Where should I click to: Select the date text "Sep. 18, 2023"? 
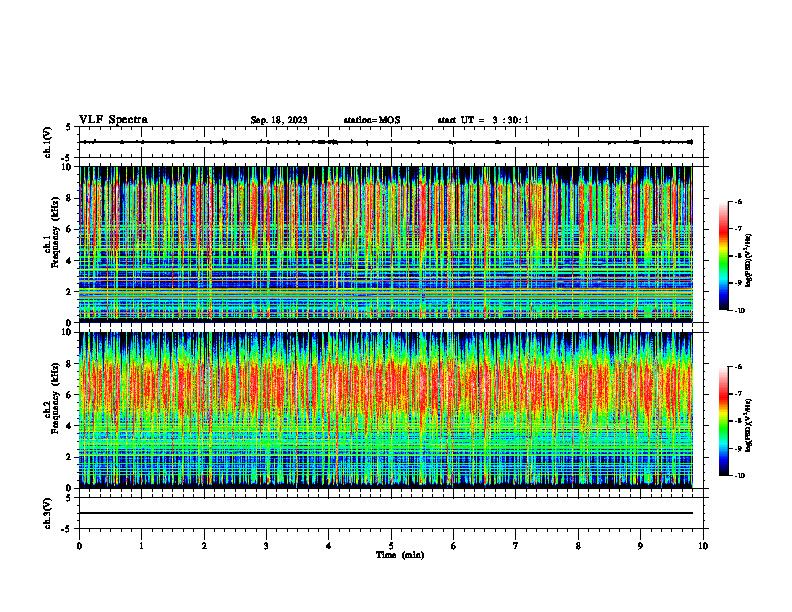(x=279, y=120)
